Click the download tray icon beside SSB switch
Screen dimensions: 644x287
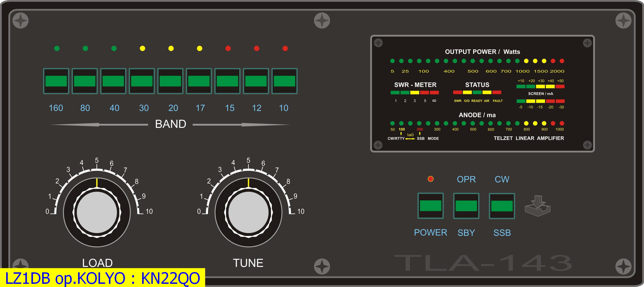click(537, 206)
